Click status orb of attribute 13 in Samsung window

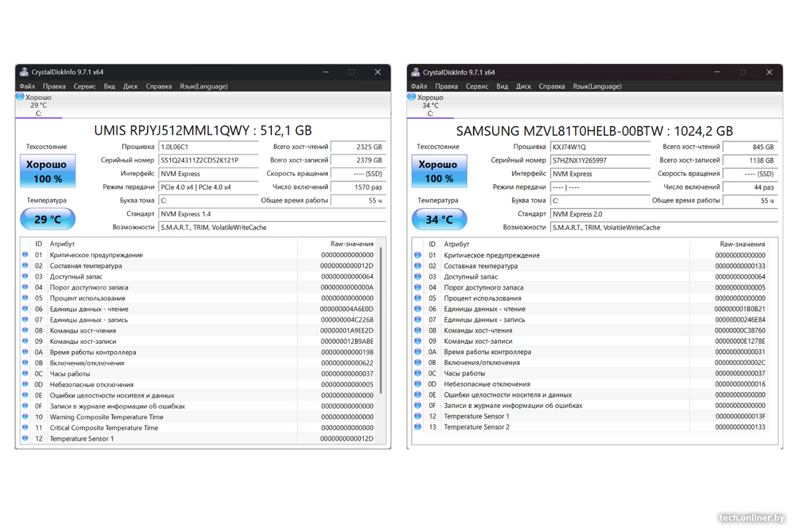[x=418, y=427]
